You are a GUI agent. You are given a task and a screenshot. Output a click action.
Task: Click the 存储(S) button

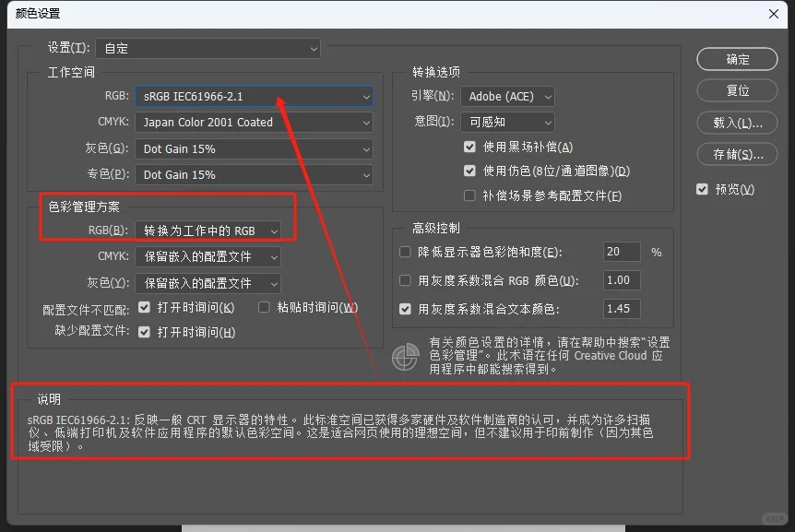tap(736, 154)
